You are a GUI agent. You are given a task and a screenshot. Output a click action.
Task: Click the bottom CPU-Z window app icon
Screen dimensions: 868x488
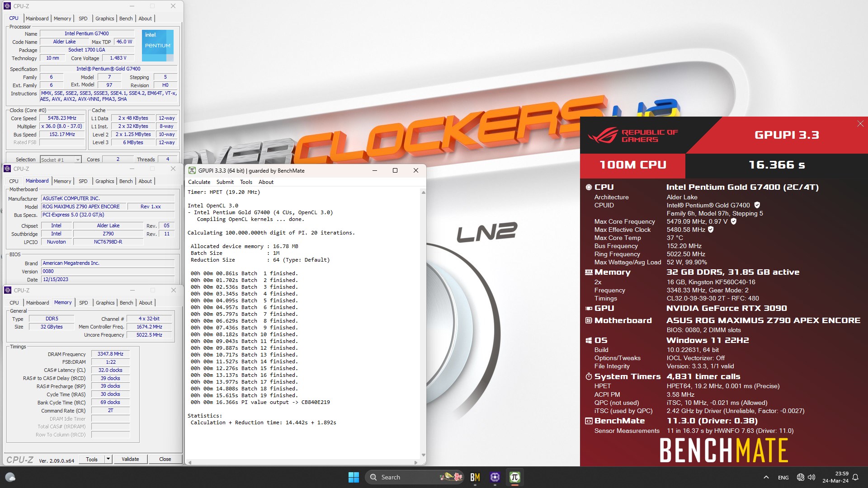click(8, 290)
